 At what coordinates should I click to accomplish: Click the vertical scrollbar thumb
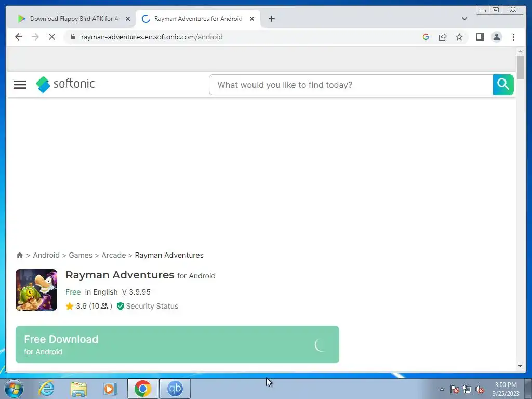520,67
